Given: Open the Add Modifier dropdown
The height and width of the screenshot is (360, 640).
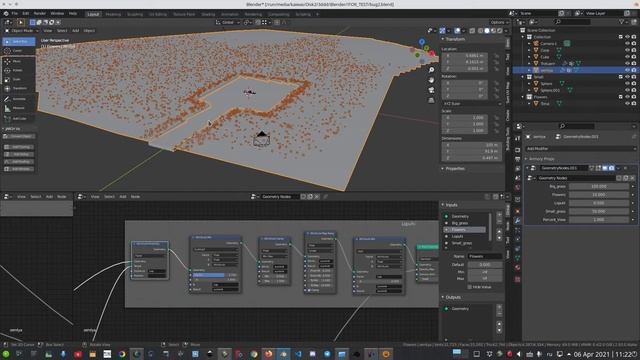Looking at the screenshot, I should [x=580, y=149].
